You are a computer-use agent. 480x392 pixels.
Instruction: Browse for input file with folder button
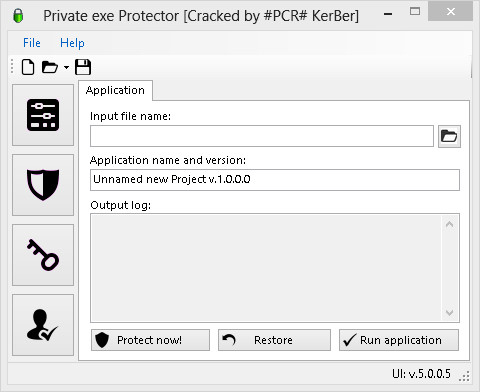pyautogui.click(x=449, y=136)
